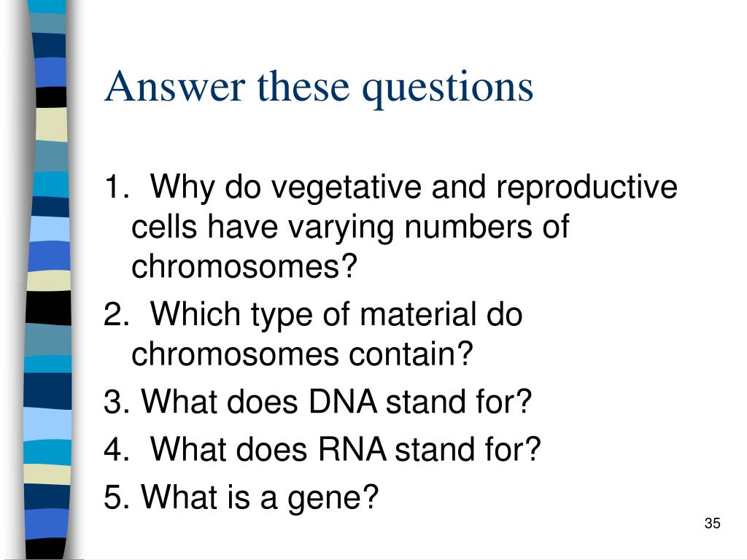Click the question What is a gene

coord(241,498)
